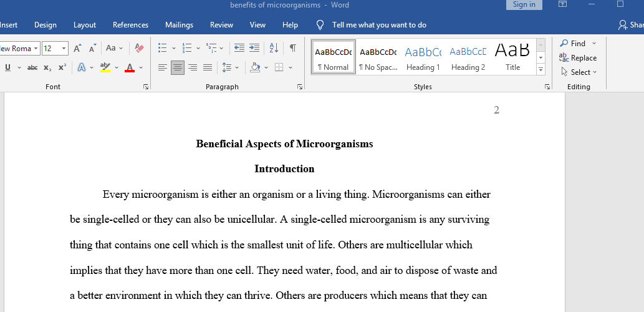This screenshot has width=644, height=312.
Task: Open line and paragraph spacing
Action: pos(227,67)
